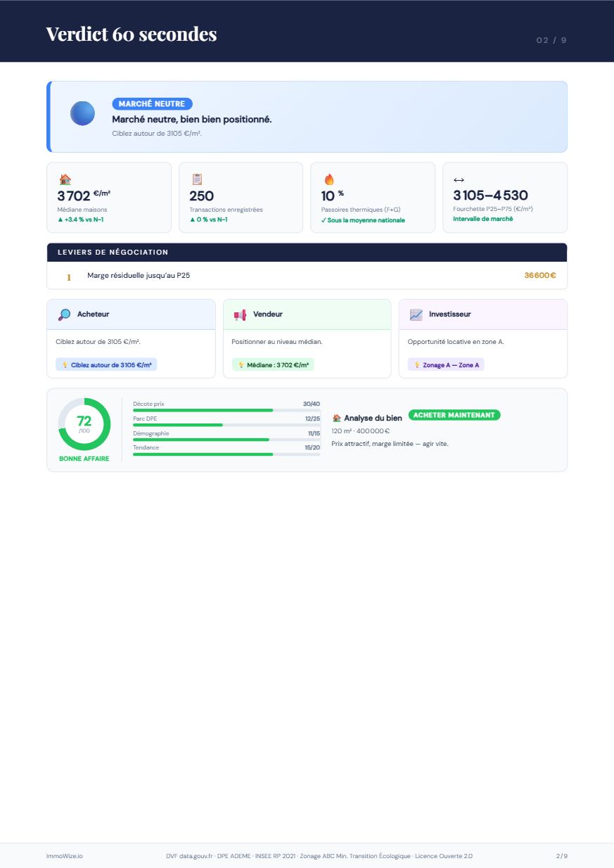This screenshot has width=614, height=868.
Task: Click the Marge résiduelle jusqu'au P25 row
Action: tap(307, 276)
